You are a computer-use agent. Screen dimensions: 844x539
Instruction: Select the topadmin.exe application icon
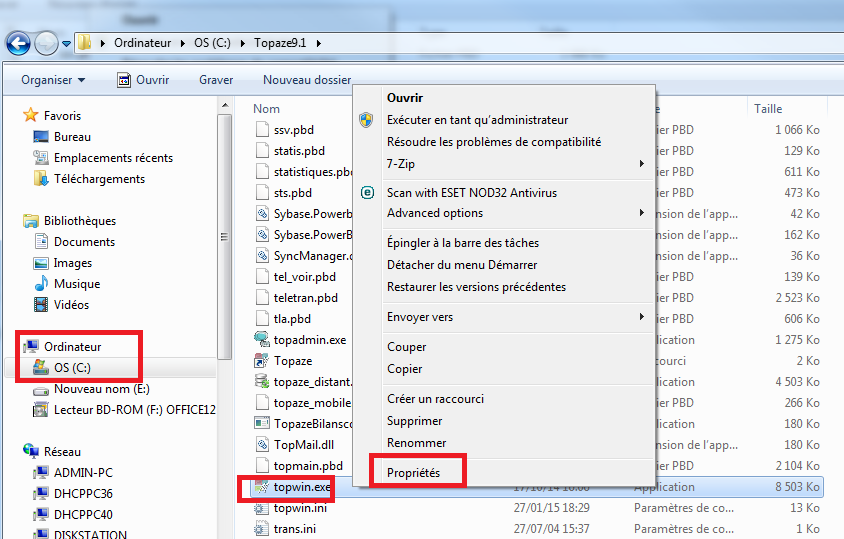click(x=262, y=339)
